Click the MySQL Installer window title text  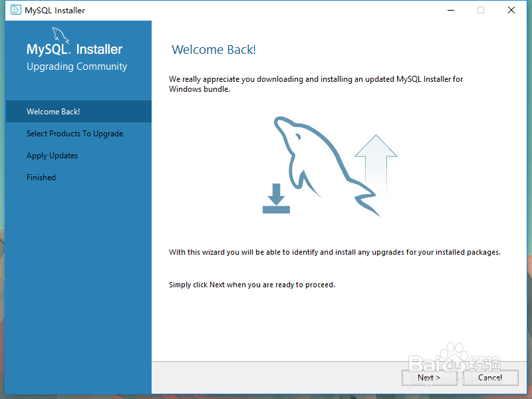tap(55, 11)
